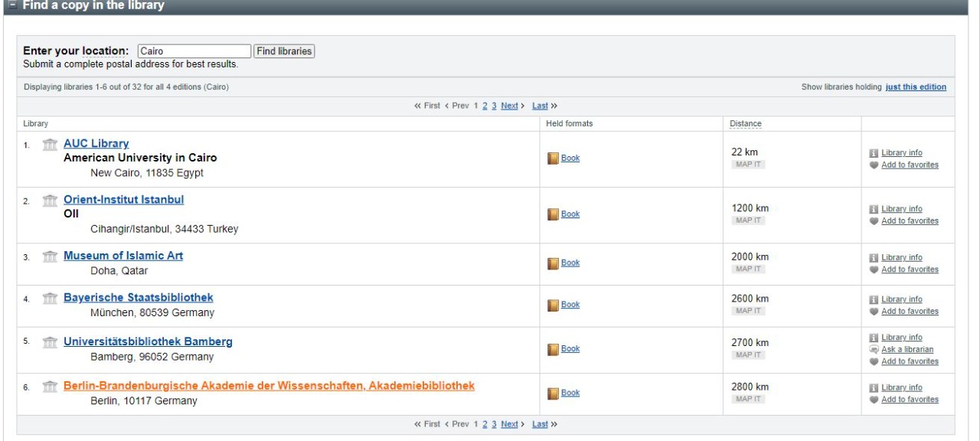This screenshot has width=980, height=441.
Task: Open the Orient-Institut Istanbul library link
Action: coord(123,200)
